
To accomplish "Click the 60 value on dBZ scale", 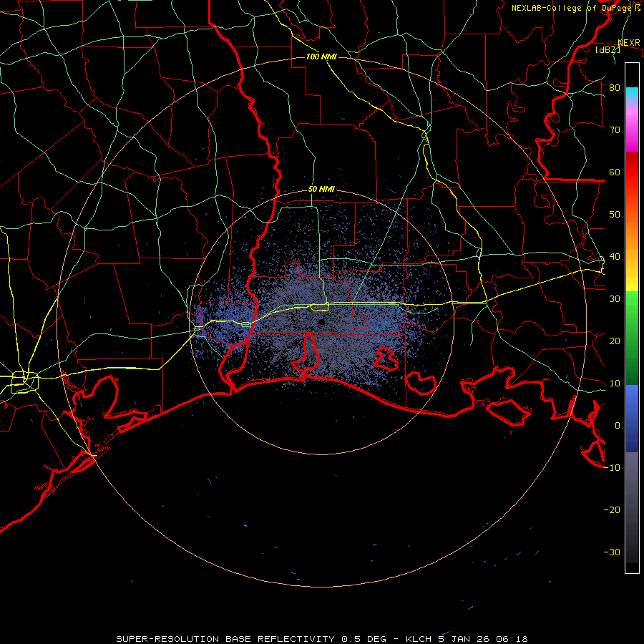I will point(615,172).
